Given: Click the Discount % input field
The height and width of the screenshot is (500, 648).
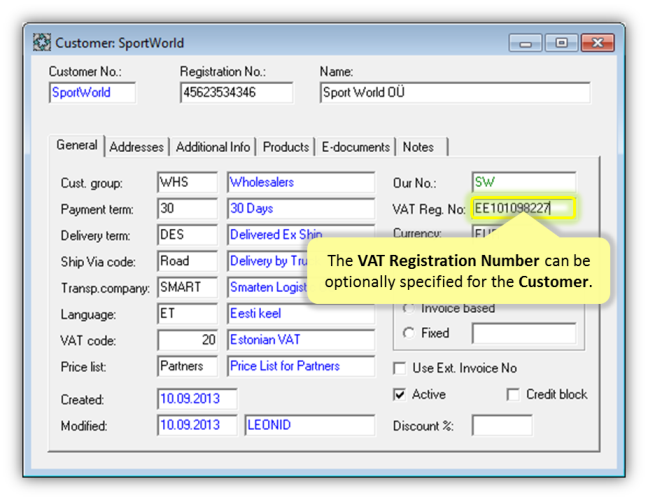Looking at the screenshot, I should pyautogui.click(x=502, y=426).
